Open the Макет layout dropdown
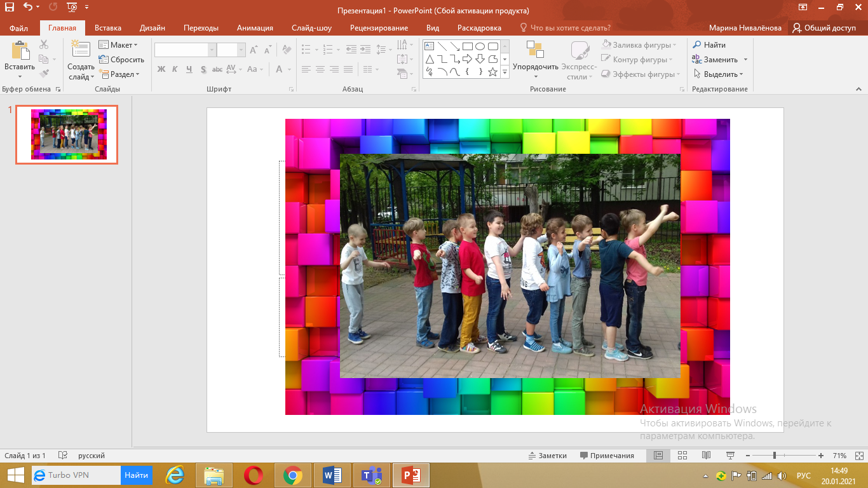868x488 pixels. coord(118,45)
